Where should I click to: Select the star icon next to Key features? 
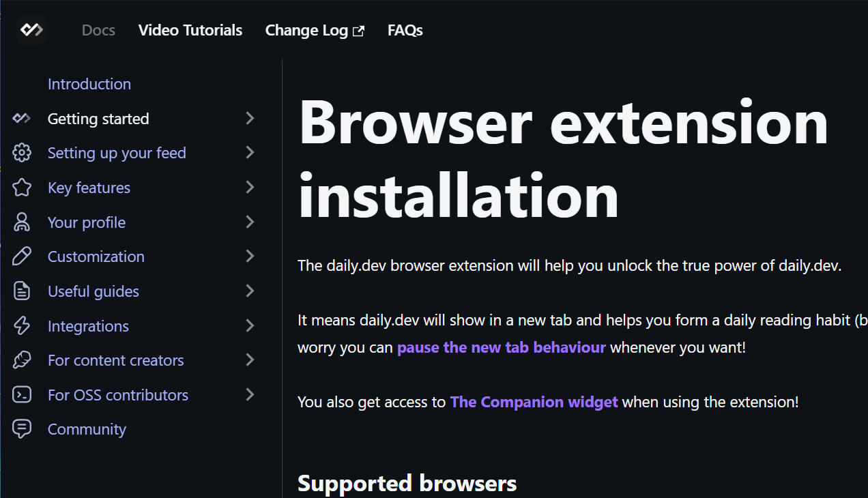(x=22, y=187)
